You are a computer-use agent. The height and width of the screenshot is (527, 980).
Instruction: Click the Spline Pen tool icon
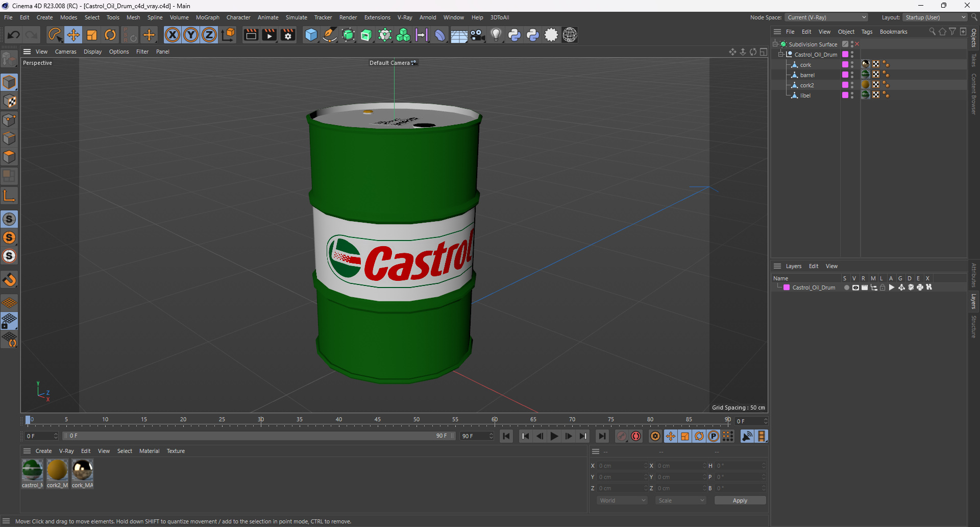point(330,35)
